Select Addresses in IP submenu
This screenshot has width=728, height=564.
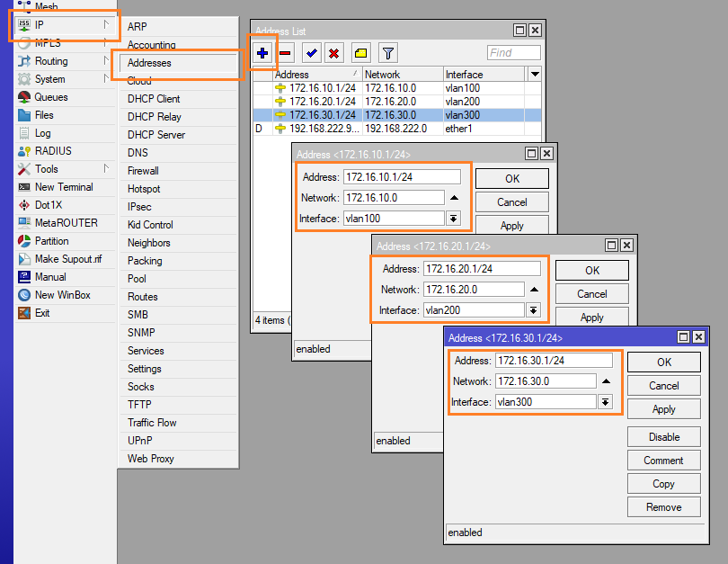coord(149,63)
